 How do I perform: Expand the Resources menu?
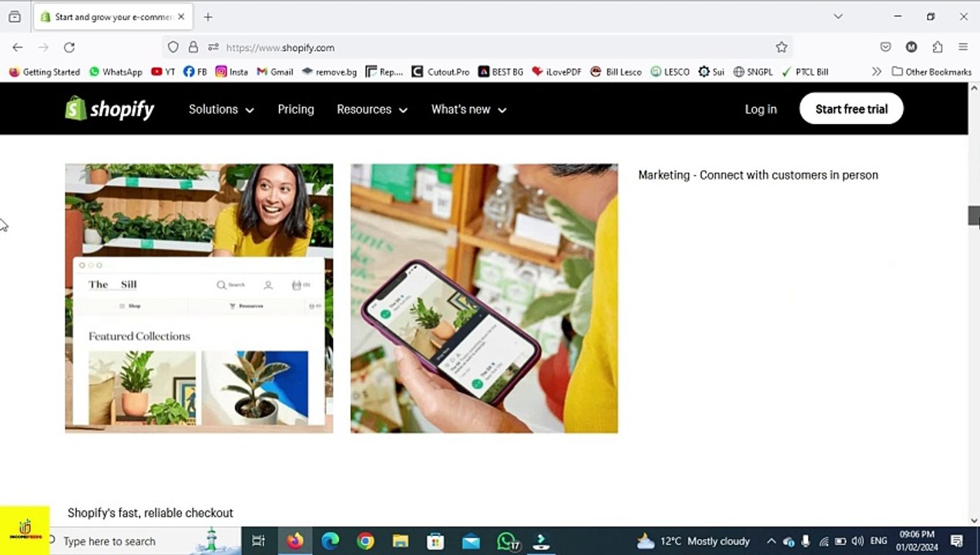tap(372, 109)
